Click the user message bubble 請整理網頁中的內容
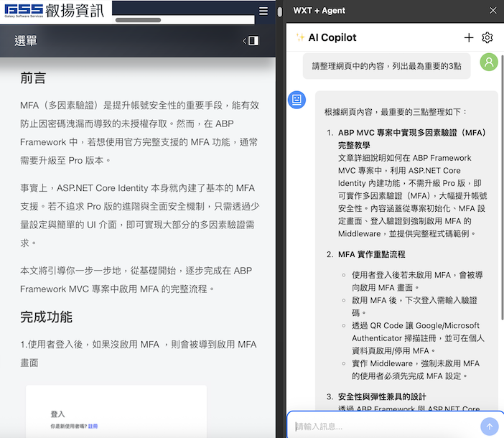The width and height of the screenshot is (504, 438). point(387,66)
